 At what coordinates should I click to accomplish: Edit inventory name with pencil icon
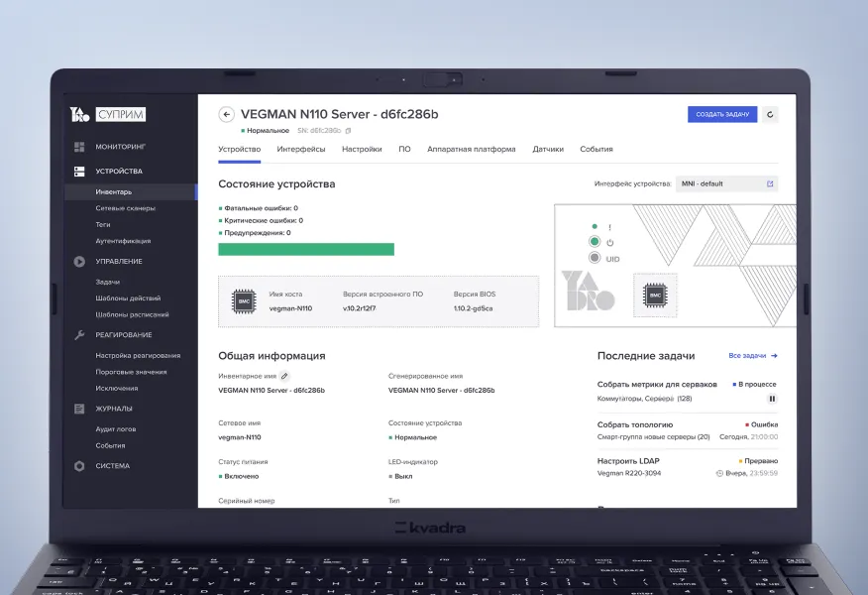click(284, 376)
